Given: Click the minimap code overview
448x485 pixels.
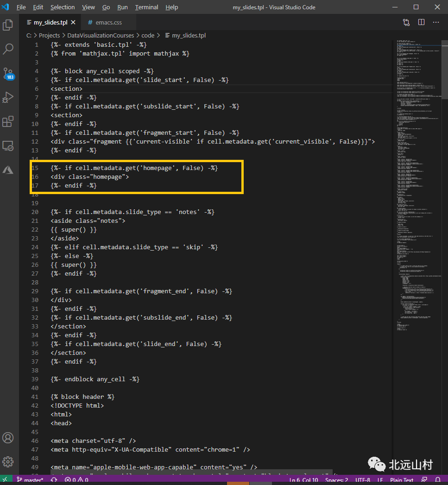Looking at the screenshot, I should point(419,186).
